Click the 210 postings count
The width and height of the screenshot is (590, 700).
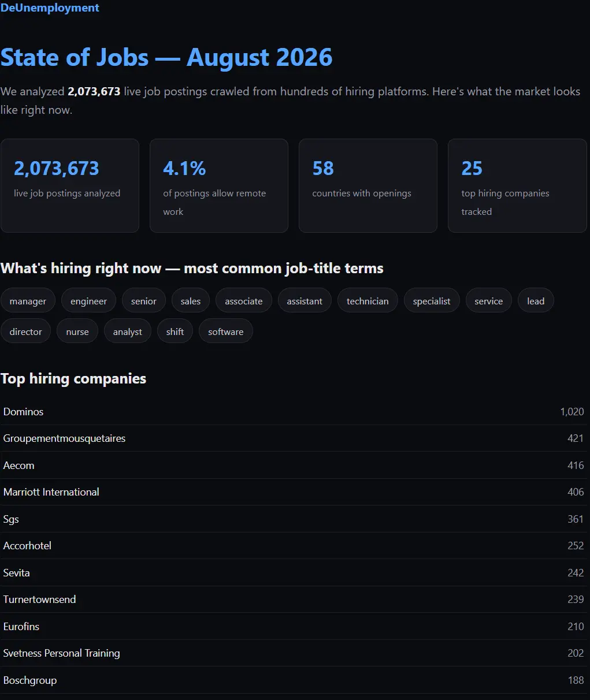point(576,627)
